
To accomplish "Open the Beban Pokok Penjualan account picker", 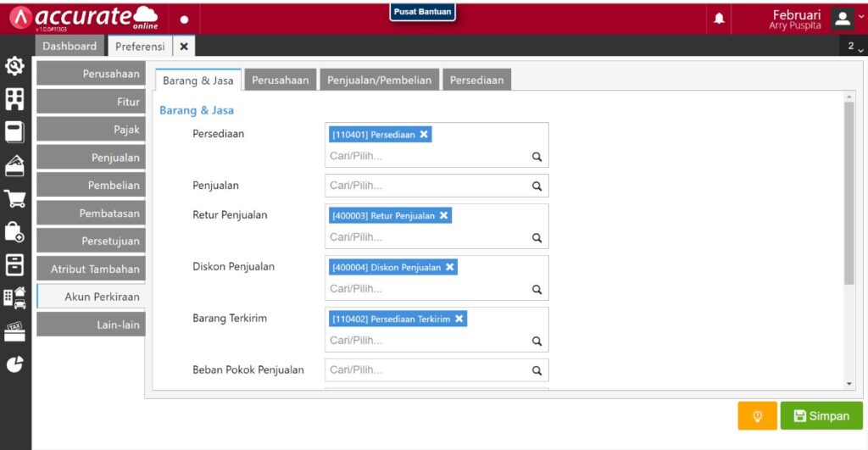I will 428,370.
